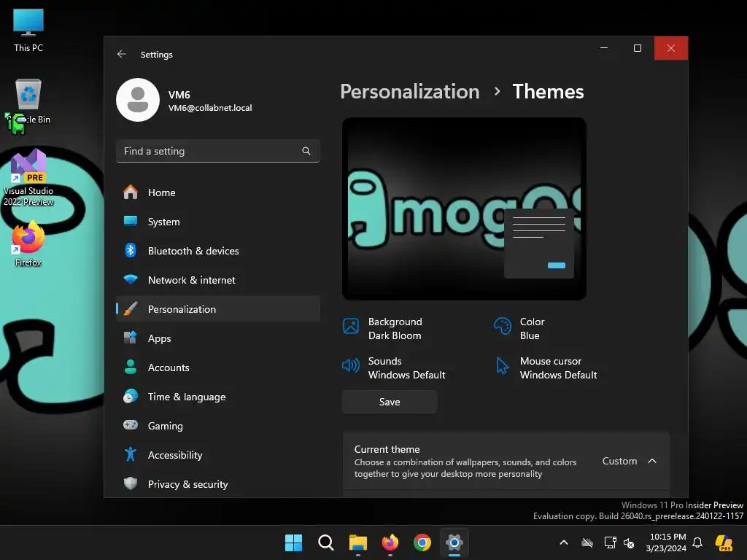Open Background Dark Bloom setting
This screenshot has width=747, height=560.
point(382,329)
